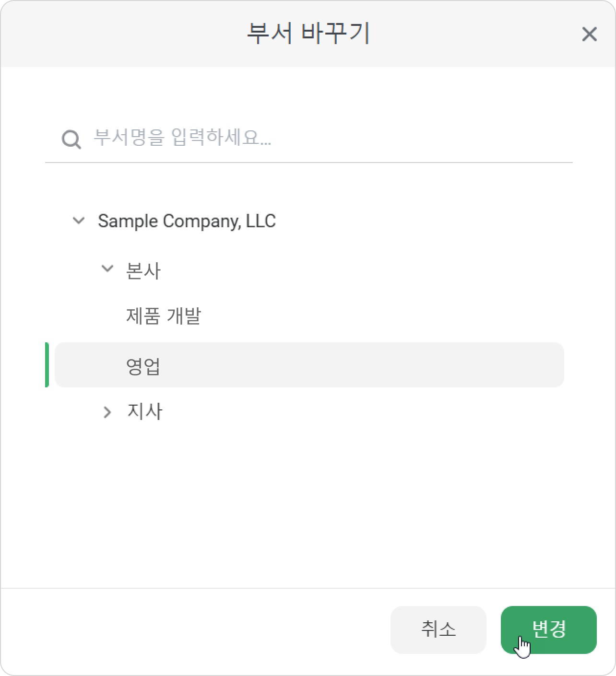Click the empty area below 지사
The height and width of the screenshot is (676, 616).
click(x=308, y=503)
